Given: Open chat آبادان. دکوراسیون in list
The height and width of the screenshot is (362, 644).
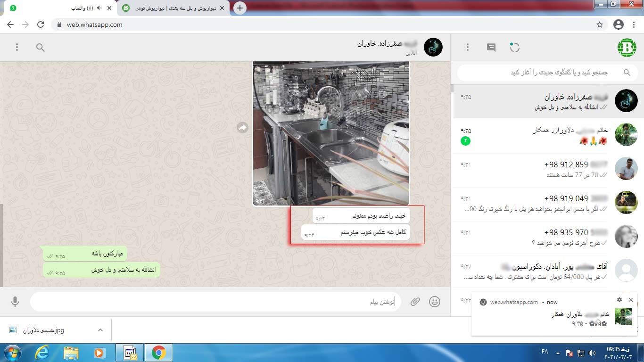Looking at the screenshot, I should (x=547, y=271).
